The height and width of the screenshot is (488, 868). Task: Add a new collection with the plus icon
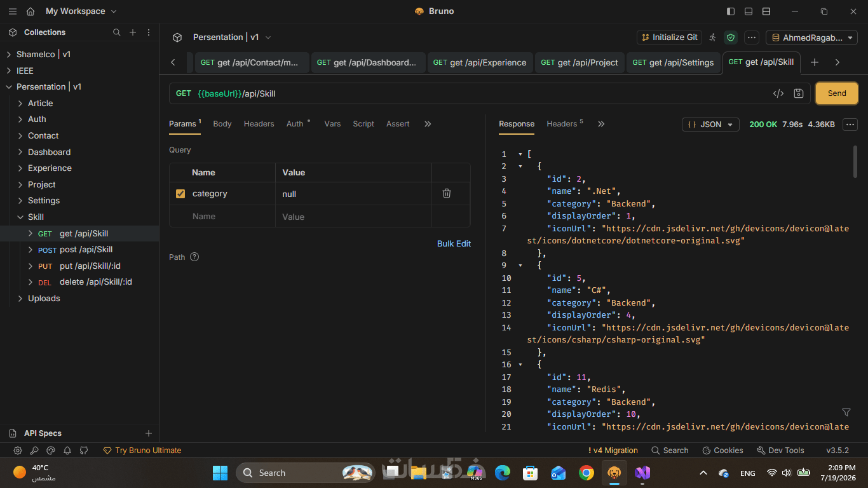tap(133, 32)
